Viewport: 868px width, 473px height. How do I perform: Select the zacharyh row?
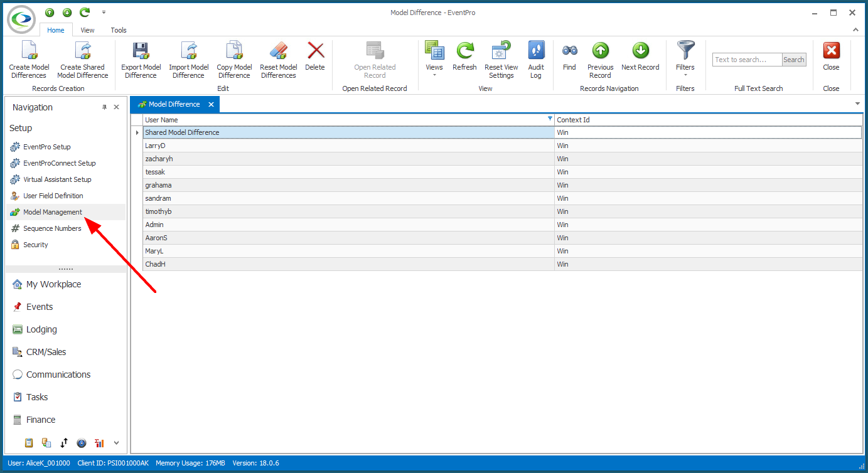(502, 159)
